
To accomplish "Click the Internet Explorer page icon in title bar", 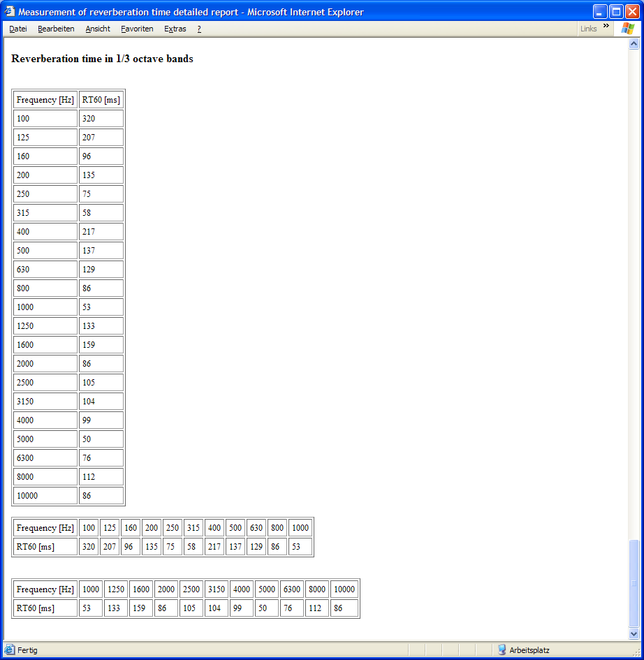I will tap(10, 12).
